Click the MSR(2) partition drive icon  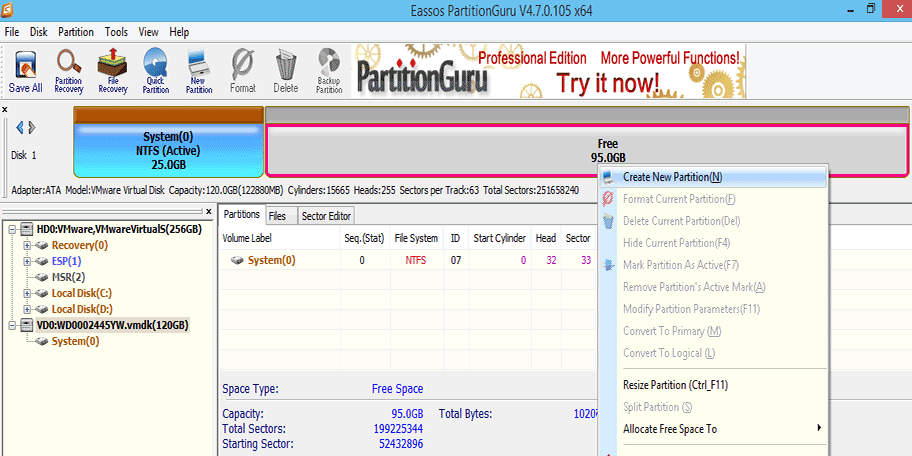point(42,277)
